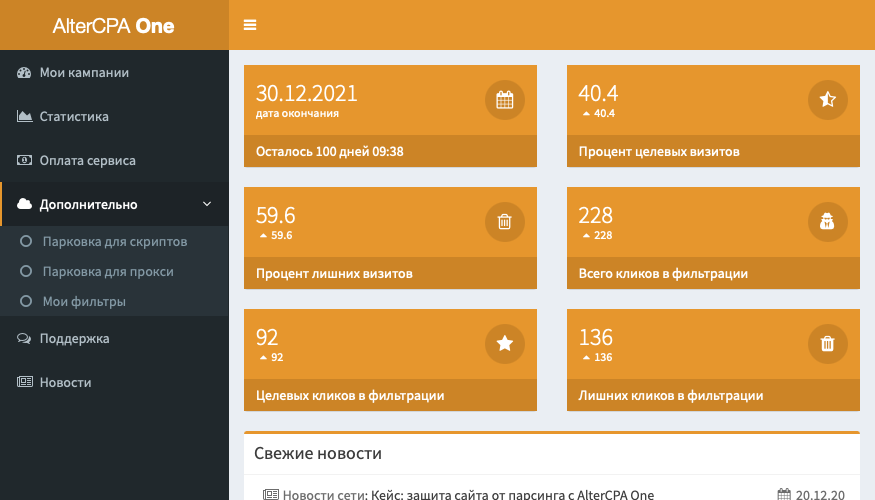
Task: Click the calendar icon on the date card
Action: coord(505,100)
